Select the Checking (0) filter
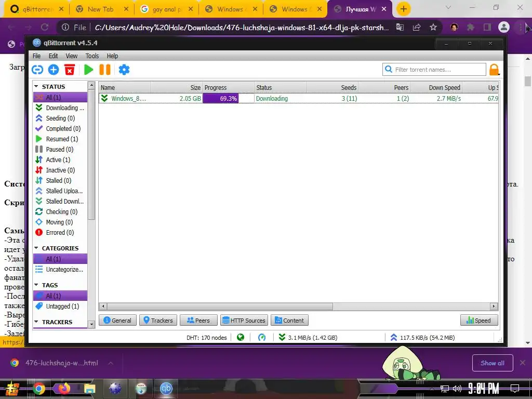 (x=60, y=212)
